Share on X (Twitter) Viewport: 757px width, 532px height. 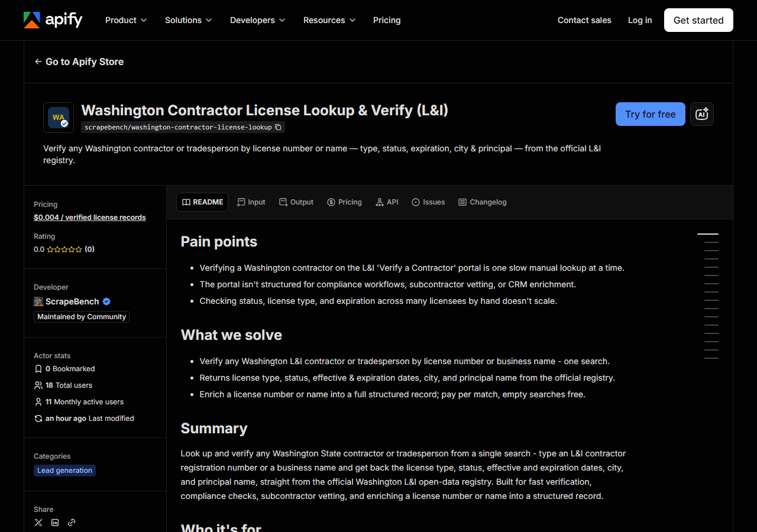[x=38, y=523]
